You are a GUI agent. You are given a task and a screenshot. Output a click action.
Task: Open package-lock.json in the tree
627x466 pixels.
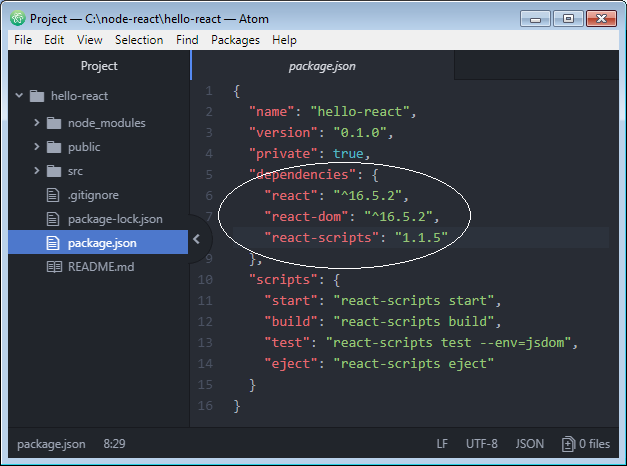click(x=115, y=219)
